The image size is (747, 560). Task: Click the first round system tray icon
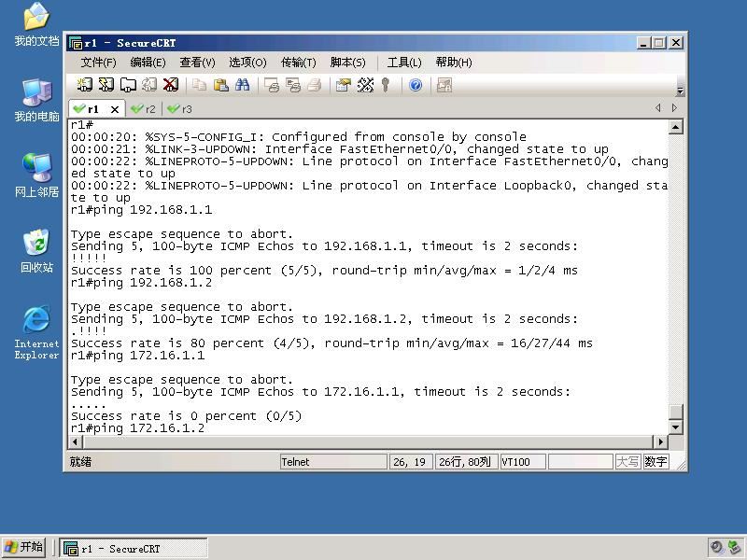pyautogui.click(x=715, y=547)
